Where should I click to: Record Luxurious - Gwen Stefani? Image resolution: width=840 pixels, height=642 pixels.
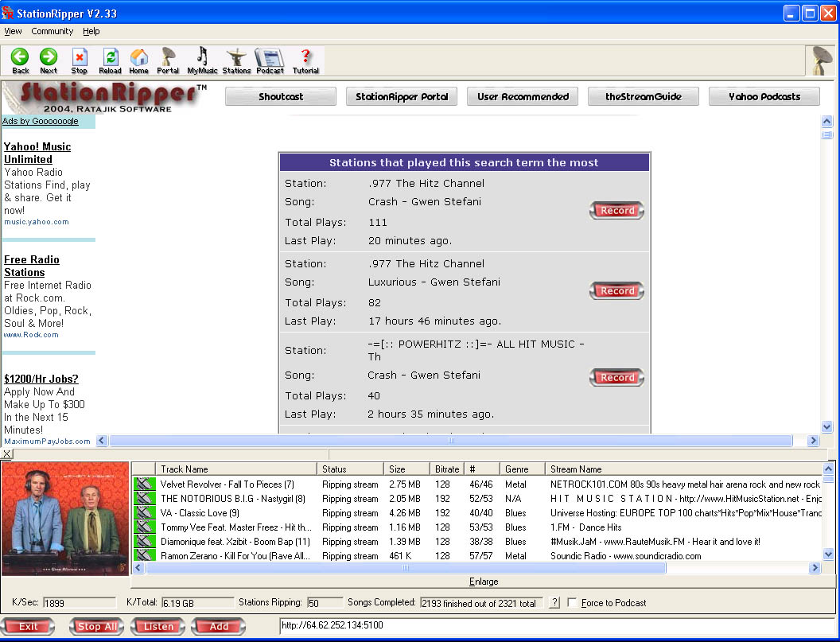tap(616, 291)
